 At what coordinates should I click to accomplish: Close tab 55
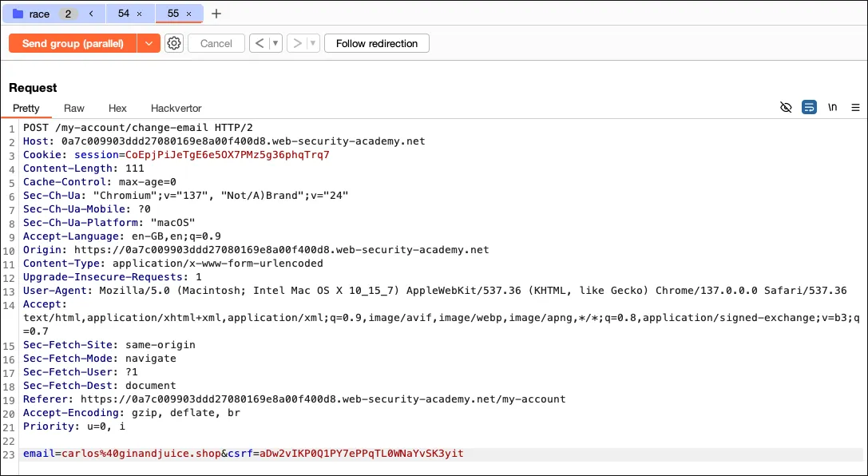tap(189, 14)
